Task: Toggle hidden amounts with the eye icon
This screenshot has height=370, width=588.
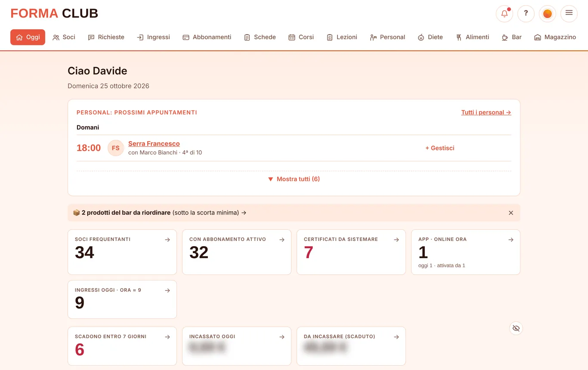Action: [x=516, y=328]
